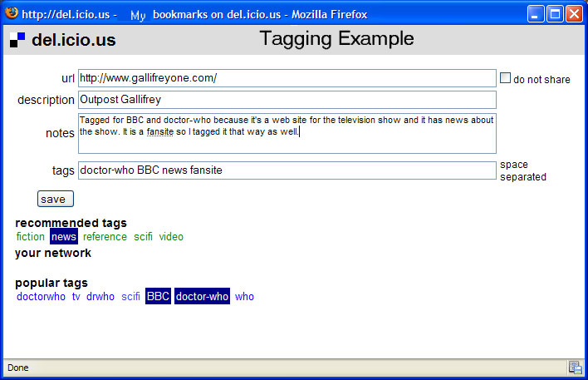Add the popular tag scifi
588x380 pixels.
pos(130,297)
